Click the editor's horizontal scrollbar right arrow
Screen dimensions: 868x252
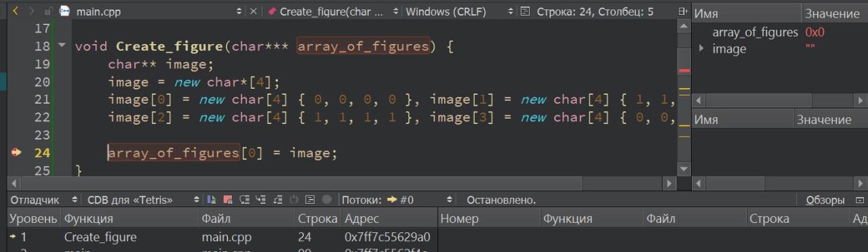tap(670, 183)
